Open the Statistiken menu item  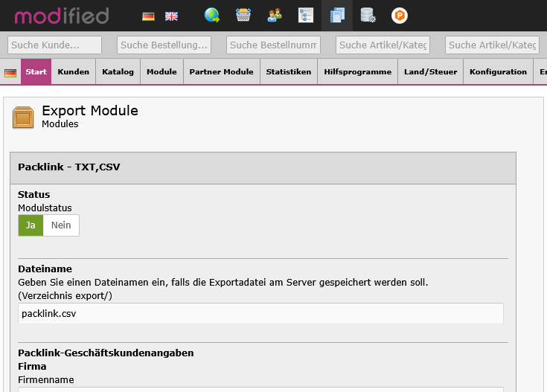(x=288, y=72)
